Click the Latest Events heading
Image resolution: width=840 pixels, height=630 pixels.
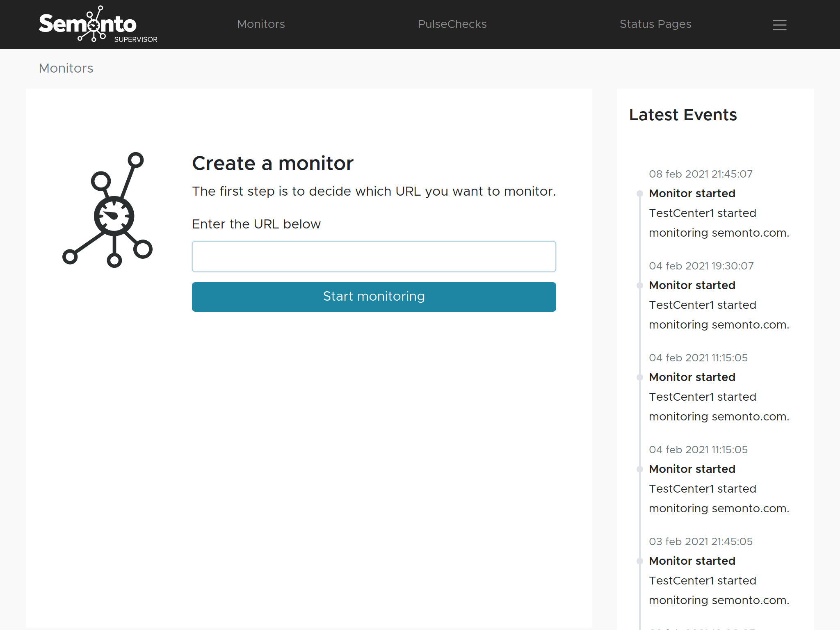[683, 115]
